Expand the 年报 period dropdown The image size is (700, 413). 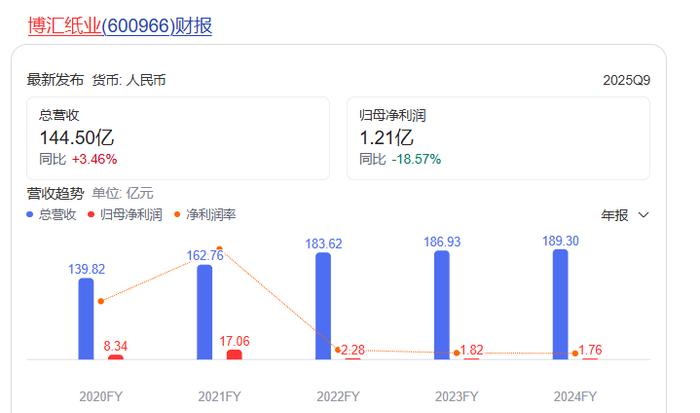pyautogui.click(x=625, y=215)
